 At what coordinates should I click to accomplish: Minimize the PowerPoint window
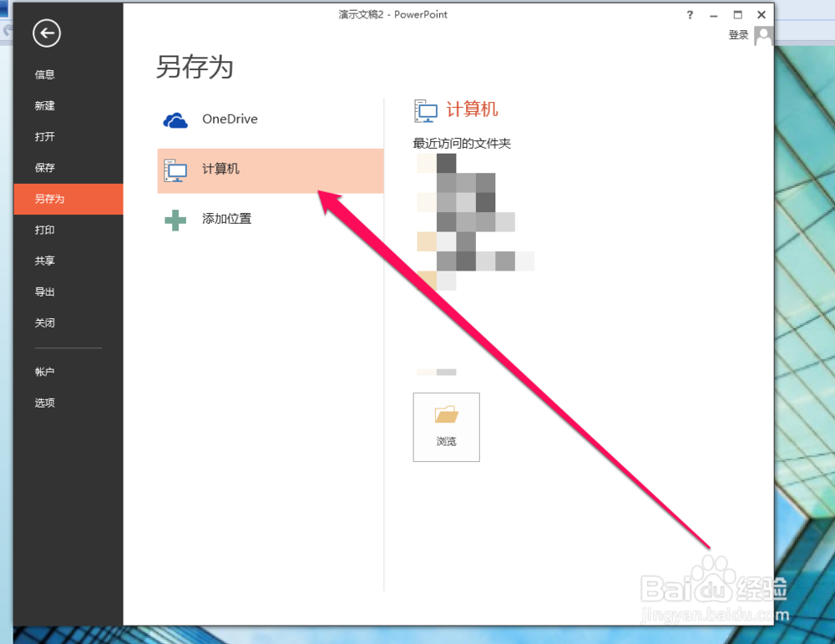point(714,15)
